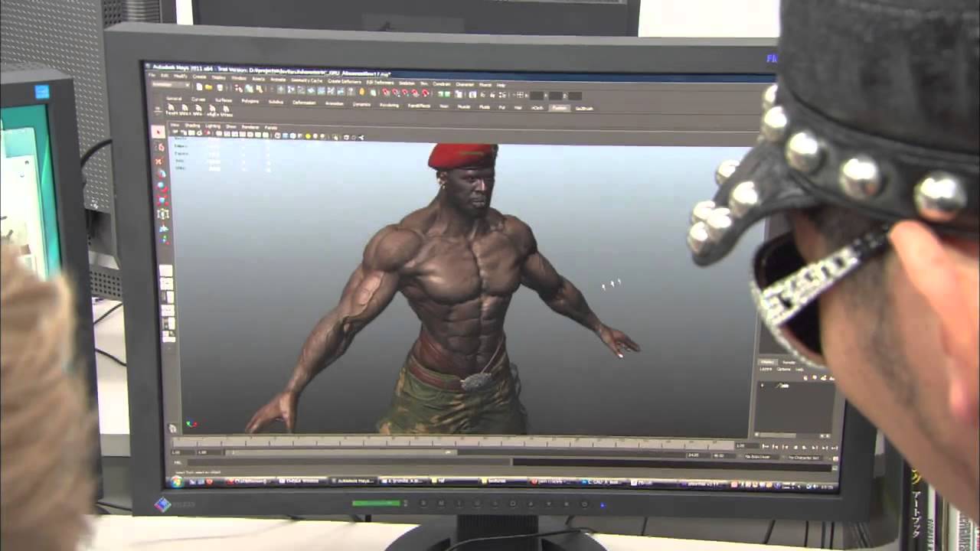This screenshot has width=980, height=551.
Task: Open Options menu in layer editor
Action: click(x=783, y=369)
